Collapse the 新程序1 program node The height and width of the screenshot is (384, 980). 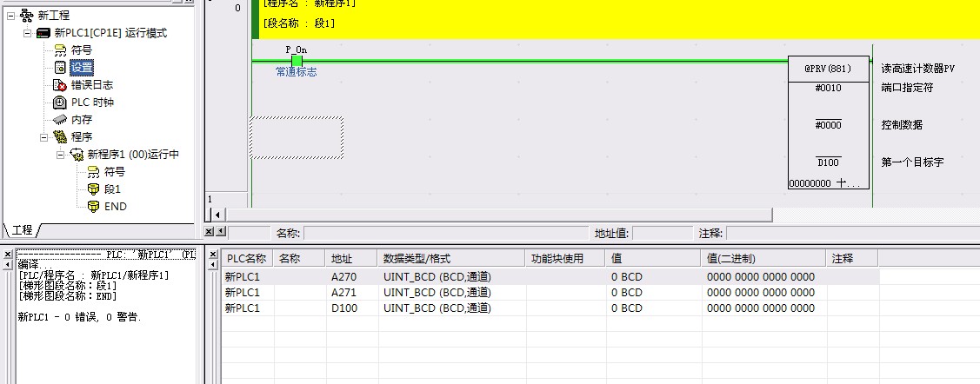(x=61, y=155)
